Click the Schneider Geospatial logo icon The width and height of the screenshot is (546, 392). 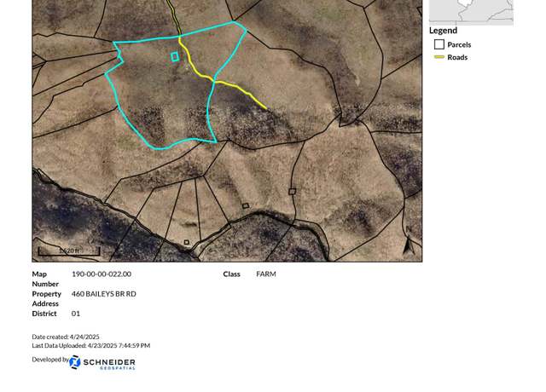75,362
